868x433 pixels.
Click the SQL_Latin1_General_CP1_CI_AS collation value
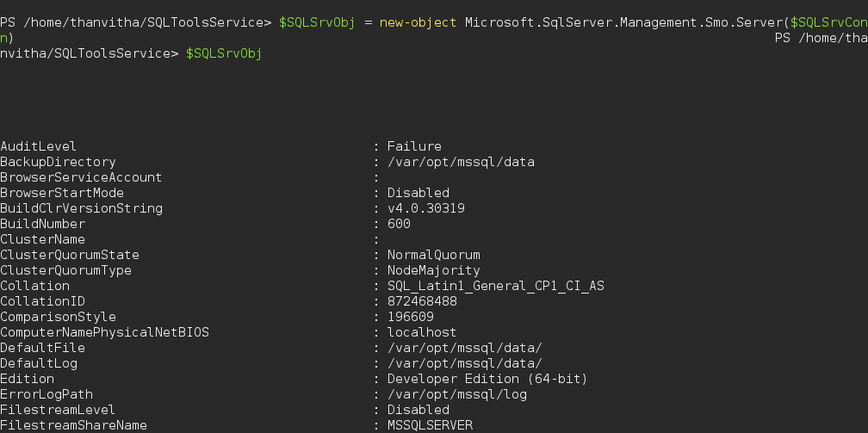(495, 286)
